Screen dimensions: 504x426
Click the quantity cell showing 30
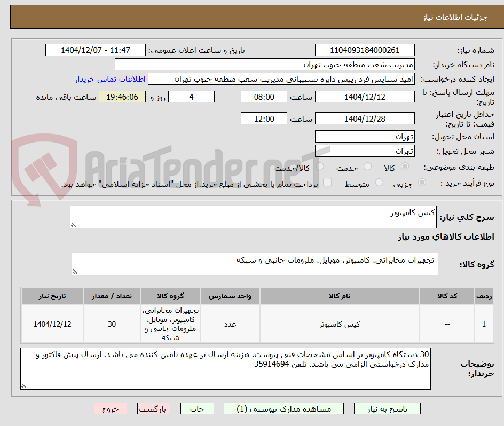(112, 324)
